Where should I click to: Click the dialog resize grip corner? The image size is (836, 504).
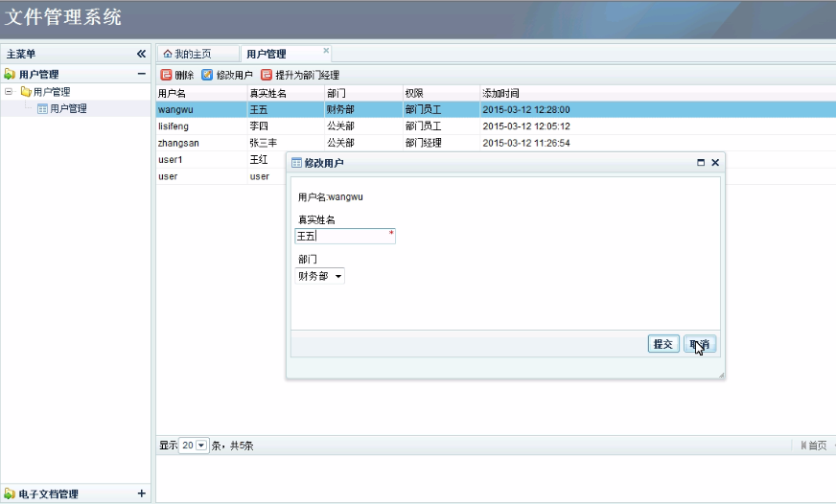tap(721, 375)
